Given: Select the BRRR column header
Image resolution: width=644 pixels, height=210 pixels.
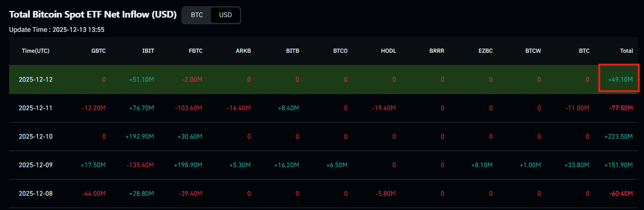Looking at the screenshot, I should pos(436,51).
